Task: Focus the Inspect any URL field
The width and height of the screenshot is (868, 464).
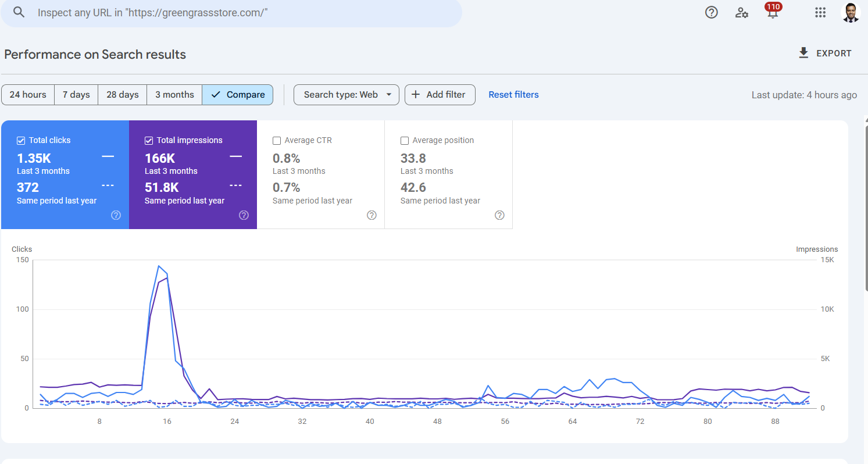Action: pos(231,13)
